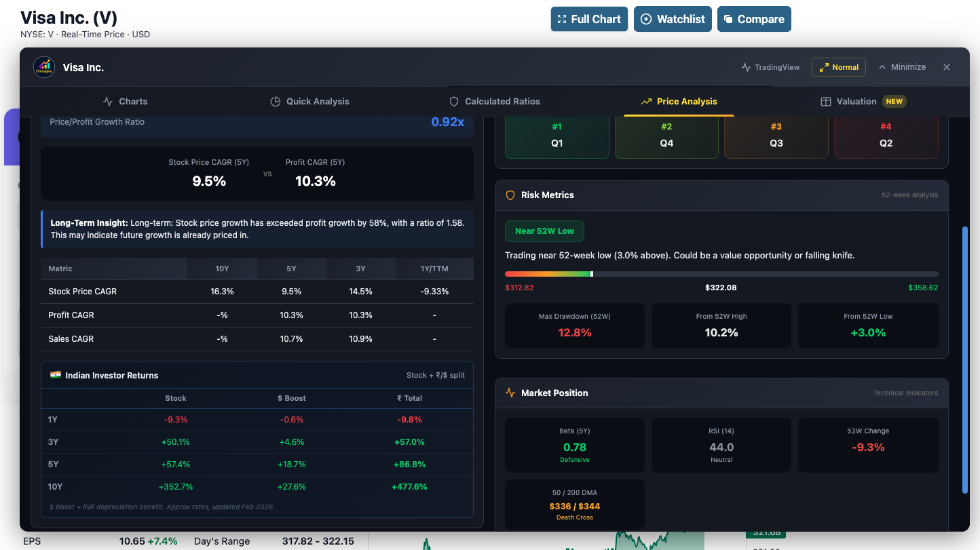The image size is (980, 550).
Task: Click the finmagine circular logo icon
Action: point(44,67)
